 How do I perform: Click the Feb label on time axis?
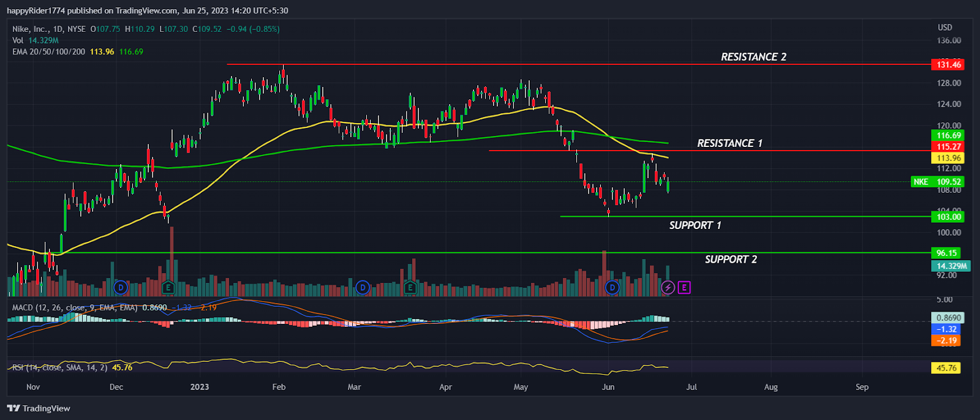[279, 387]
